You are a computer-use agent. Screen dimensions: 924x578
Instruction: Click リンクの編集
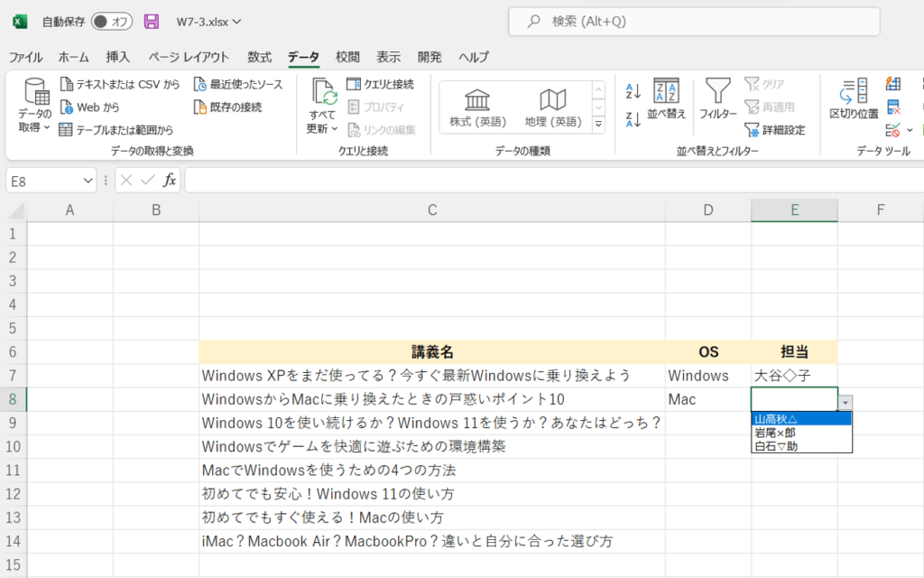382,130
